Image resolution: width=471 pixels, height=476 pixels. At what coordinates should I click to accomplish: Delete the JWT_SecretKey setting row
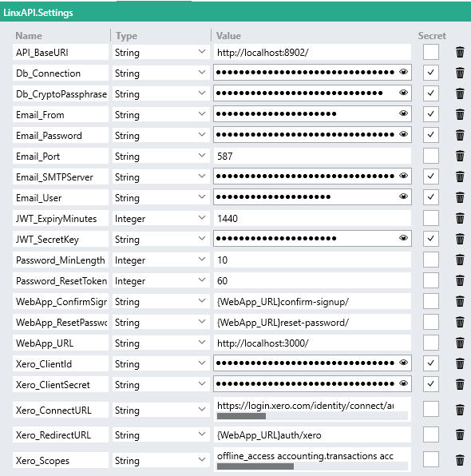[460, 239]
